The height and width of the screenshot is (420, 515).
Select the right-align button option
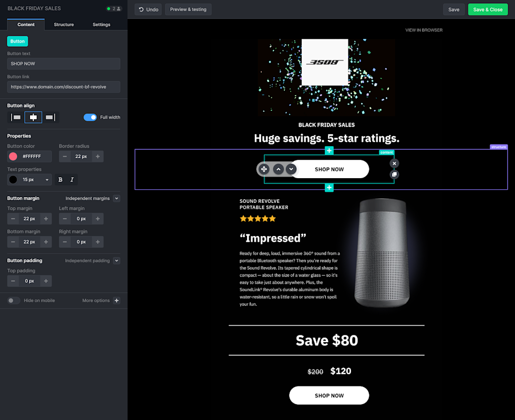click(x=50, y=117)
